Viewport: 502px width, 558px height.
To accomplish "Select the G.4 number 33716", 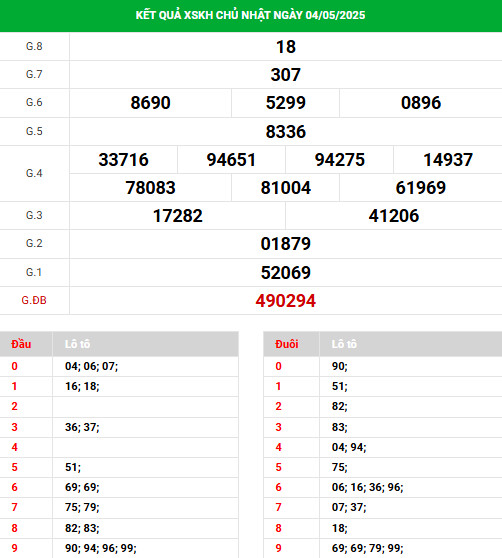I will [123, 160].
